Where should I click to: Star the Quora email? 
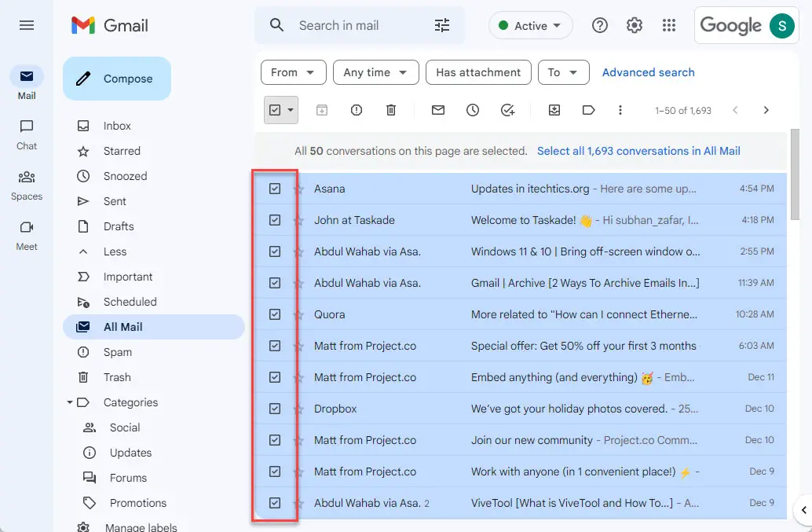tap(298, 314)
